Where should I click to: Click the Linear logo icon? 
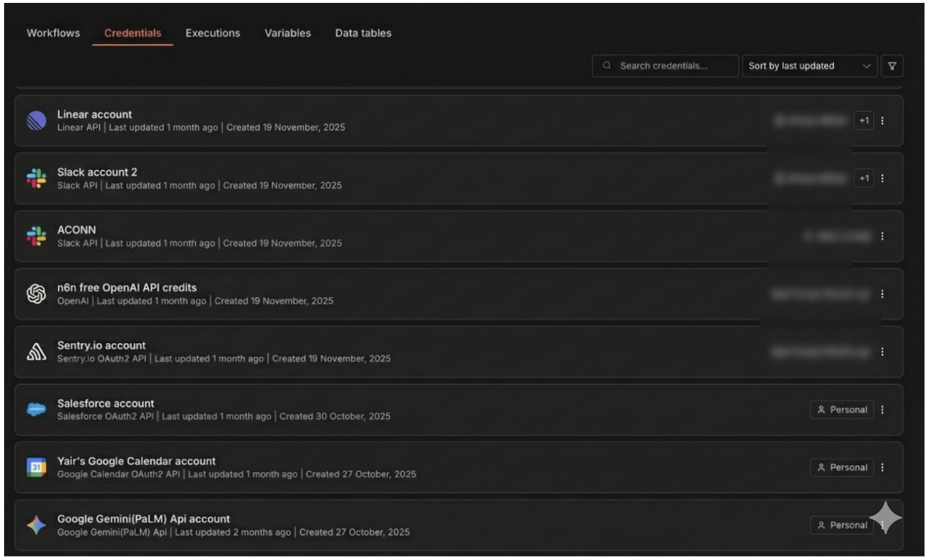tap(36, 120)
